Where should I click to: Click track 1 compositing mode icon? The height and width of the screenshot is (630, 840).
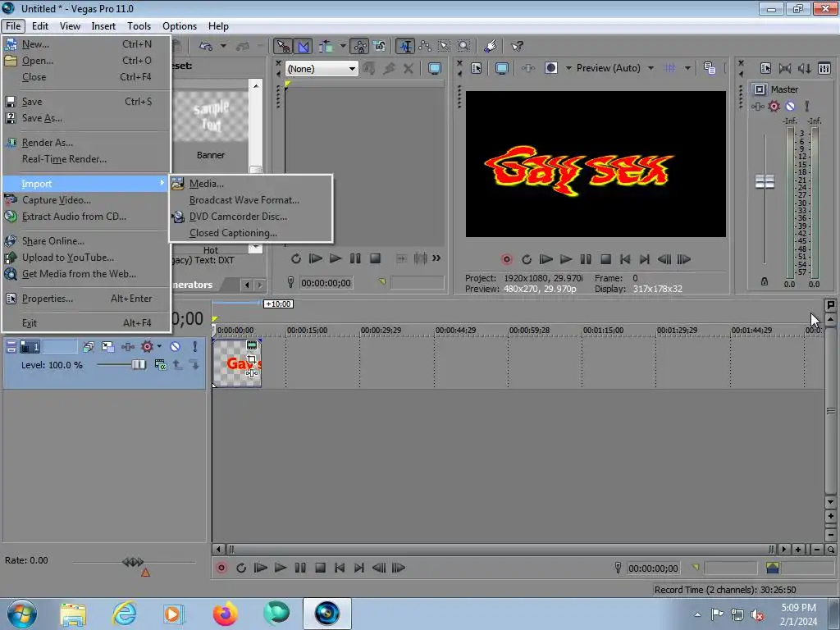(160, 365)
